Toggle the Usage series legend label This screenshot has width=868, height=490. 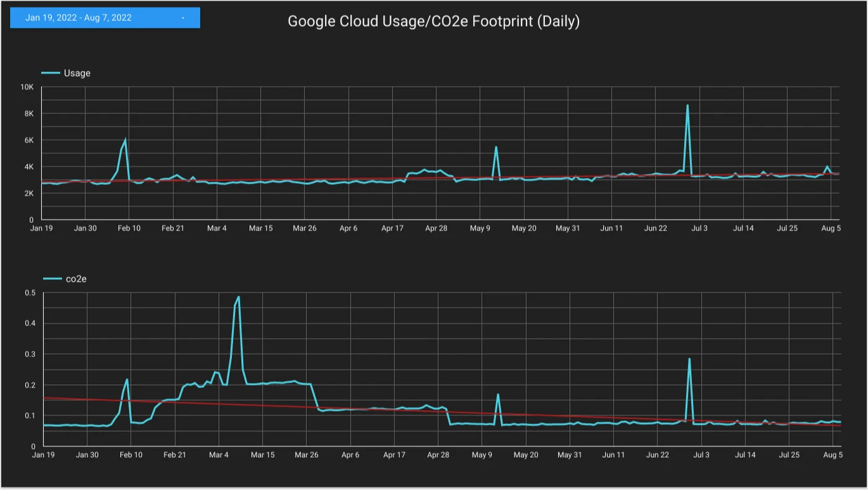pyautogui.click(x=77, y=73)
